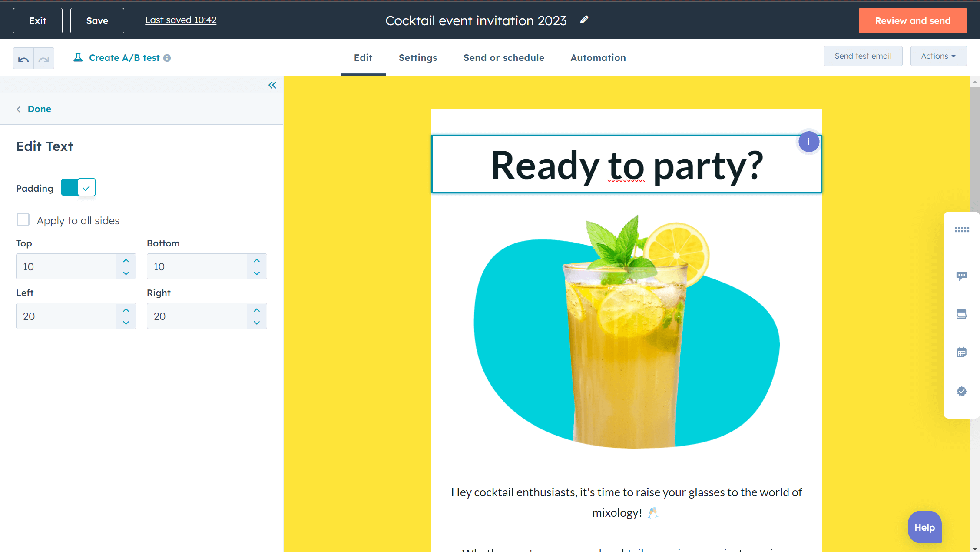Open the Send or schedule tab
The image size is (980, 552).
click(504, 58)
